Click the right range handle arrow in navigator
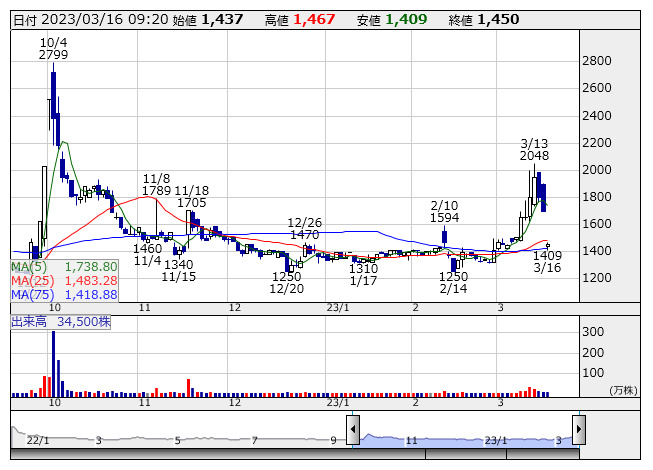 [x=578, y=430]
